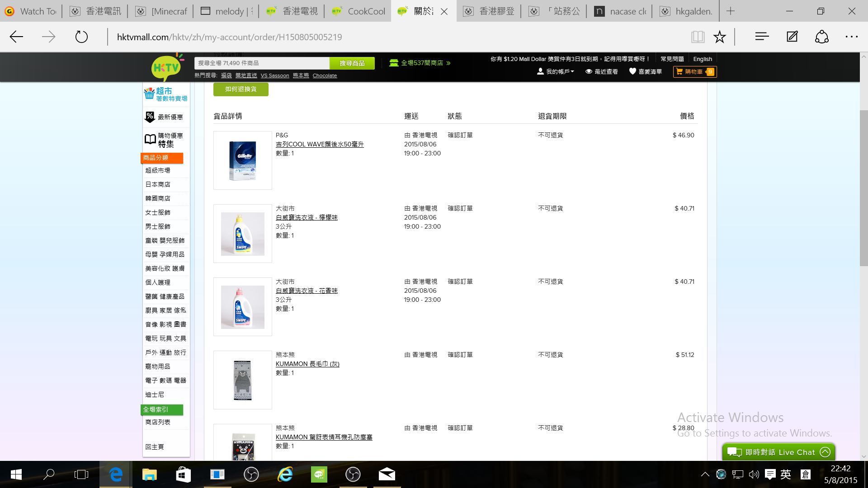Open Edge More actions ellipsis menu

[x=851, y=37]
